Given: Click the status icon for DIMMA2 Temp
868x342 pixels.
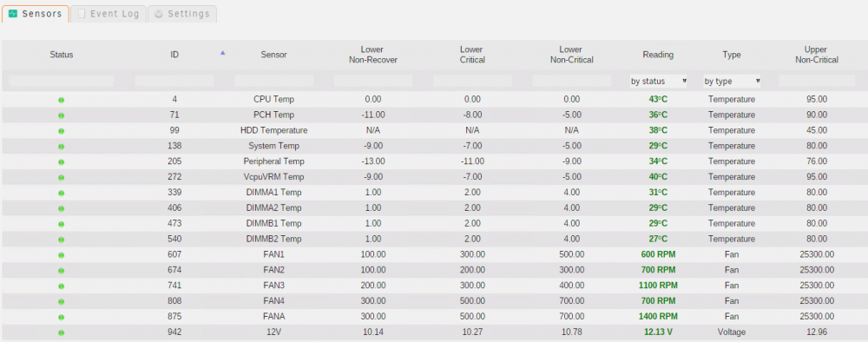Looking at the screenshot, I should (61, 208).
